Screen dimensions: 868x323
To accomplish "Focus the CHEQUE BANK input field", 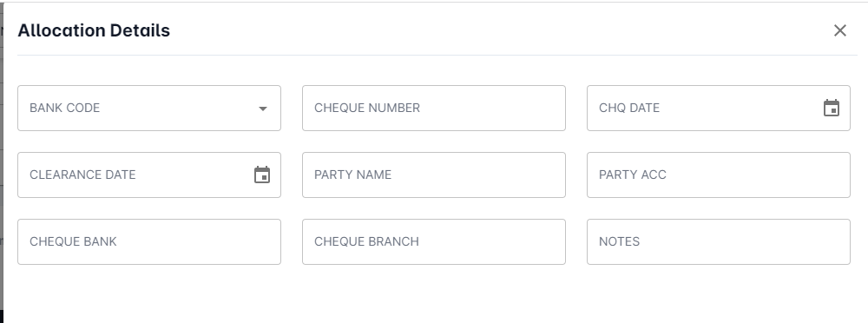I will coord(149,241).
